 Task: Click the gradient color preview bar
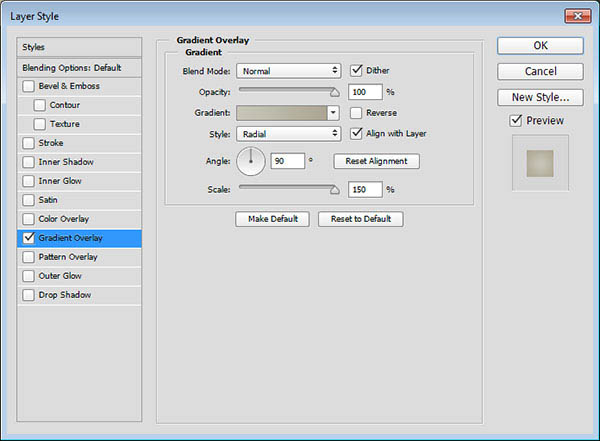pyautogui.click(x=282, y=113)
